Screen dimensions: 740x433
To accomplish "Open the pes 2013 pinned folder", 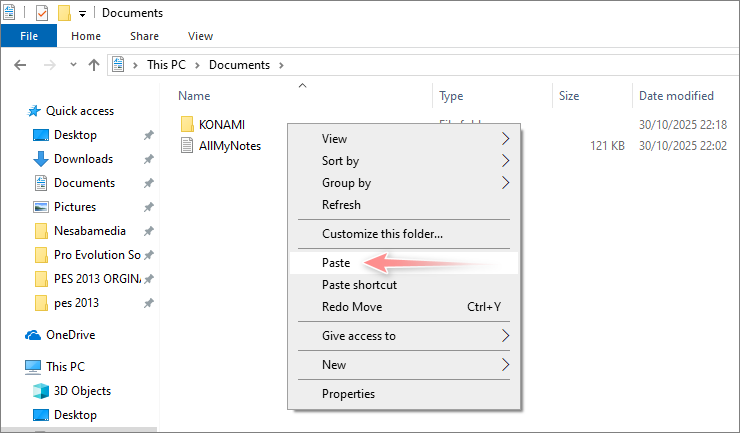I will click(76, 303).
